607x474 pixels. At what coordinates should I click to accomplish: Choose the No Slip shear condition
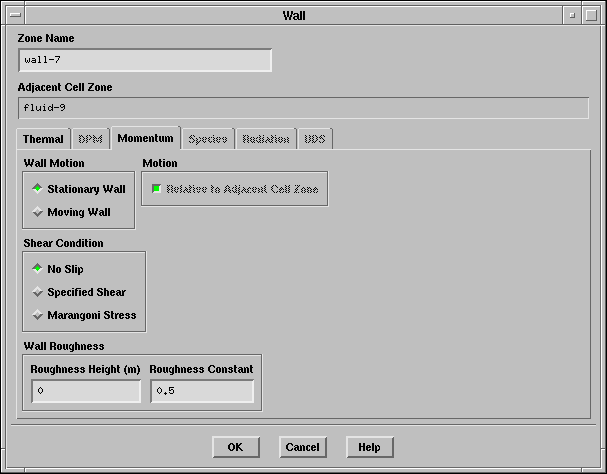[38, 268]
